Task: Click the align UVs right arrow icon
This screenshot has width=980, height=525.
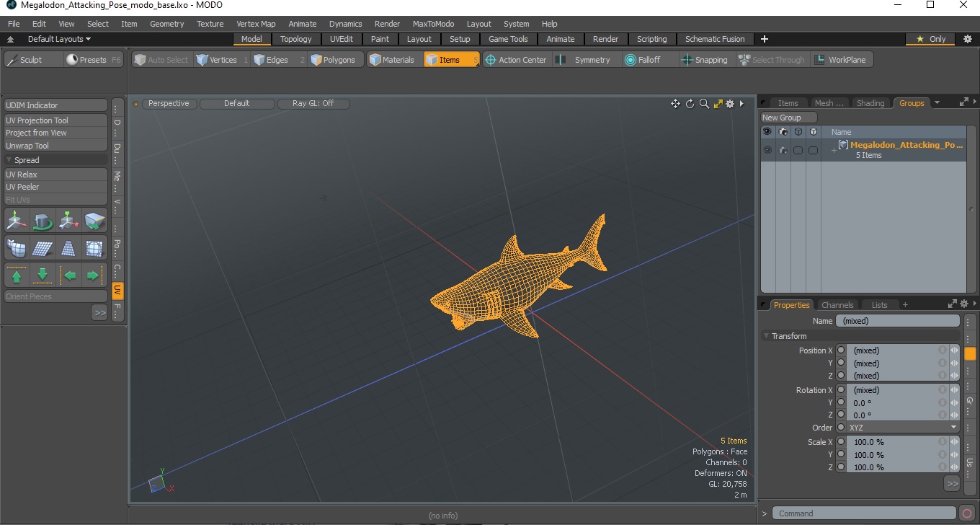Action: point(94,275)
